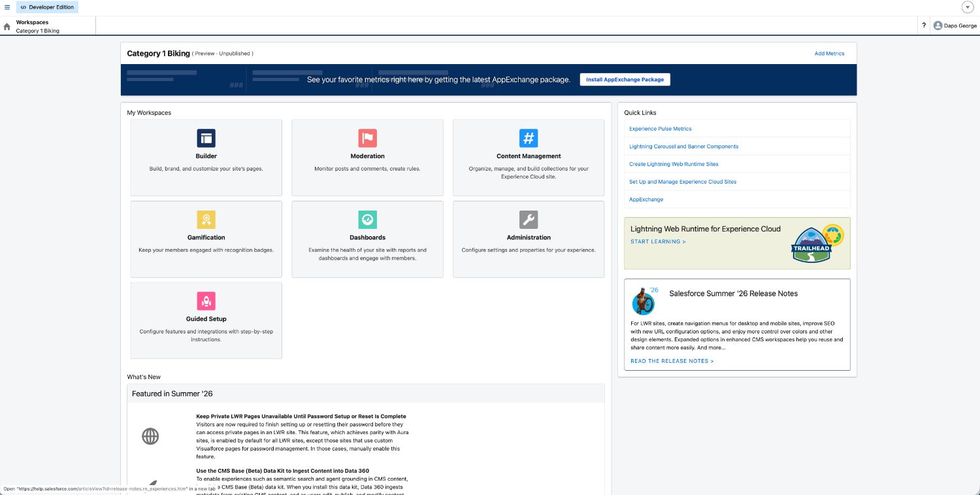Click the Administration card description text
The image size is (980, 495).
529,250
